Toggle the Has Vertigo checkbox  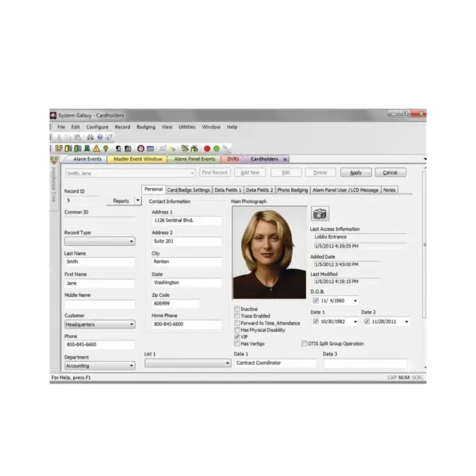click(x=237, y=344)
